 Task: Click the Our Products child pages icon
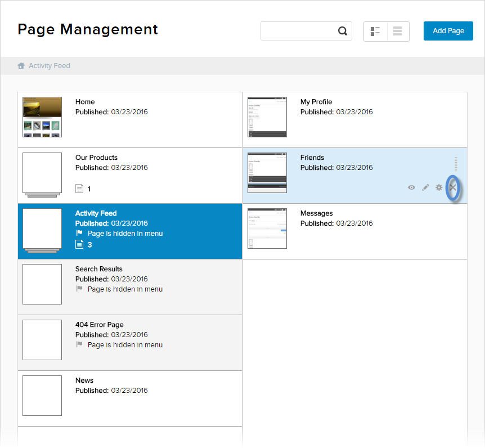click(79, 189)
